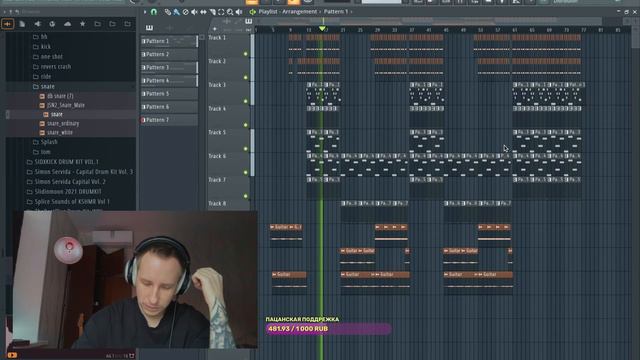
Task: Expand the Splash folder
Action: tap(45, 142)
